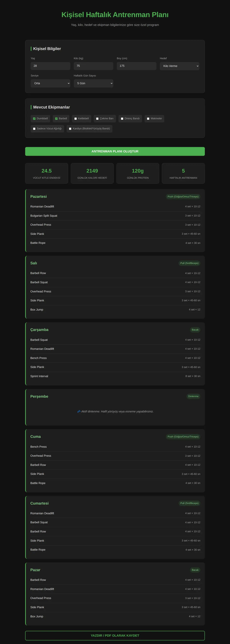Open the Haftalık Gün Sayısı dropdown
Screen dimensions: 230x644
[93, 83]
